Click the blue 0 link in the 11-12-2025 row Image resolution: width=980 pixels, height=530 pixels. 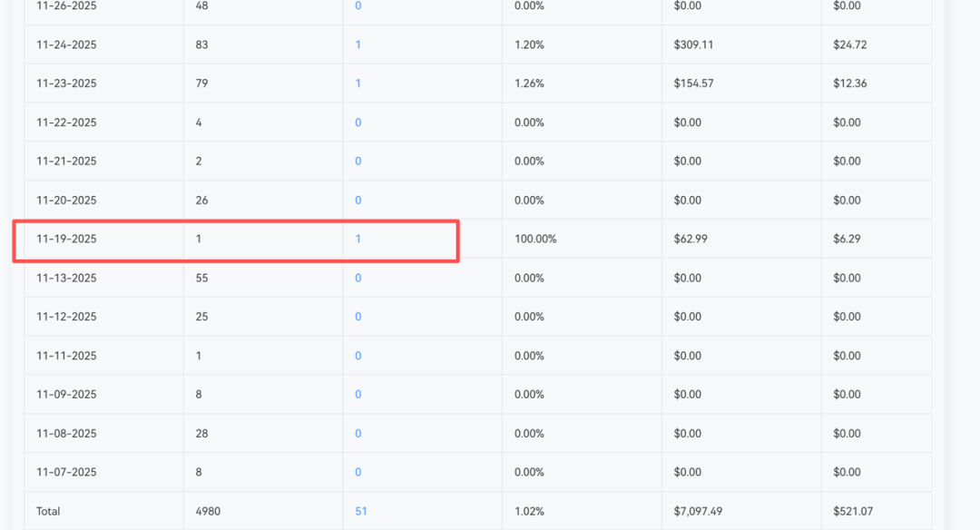pos(358,317)
